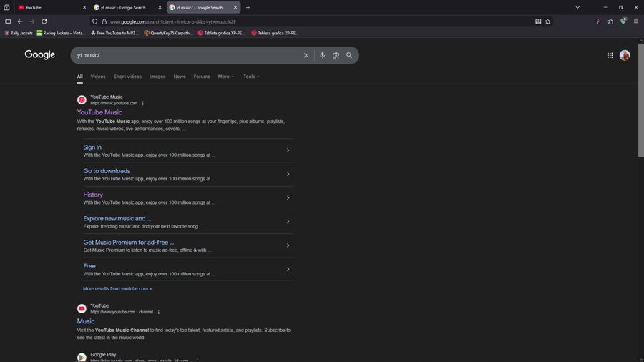Open the Tools dropdown
The height and width of the screenshot is (362, 644).
[x=251, y=77]
